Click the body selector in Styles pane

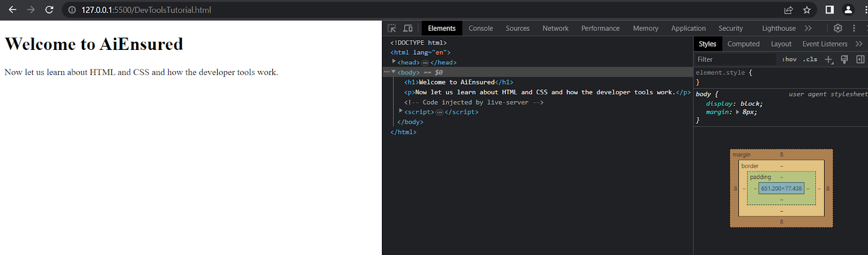pyautogui.click(x=703, y=94)
